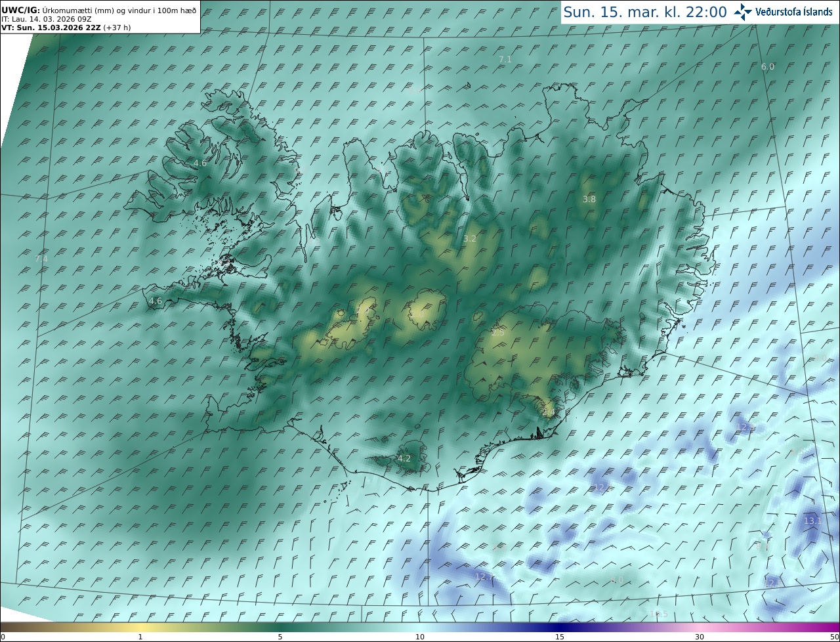Click the yellow color band above the '1' tick

[140, 627]
